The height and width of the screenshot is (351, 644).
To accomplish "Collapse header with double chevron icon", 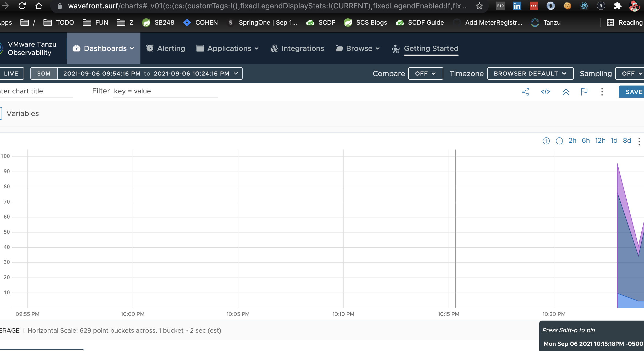I will click(x=566, y=92).
